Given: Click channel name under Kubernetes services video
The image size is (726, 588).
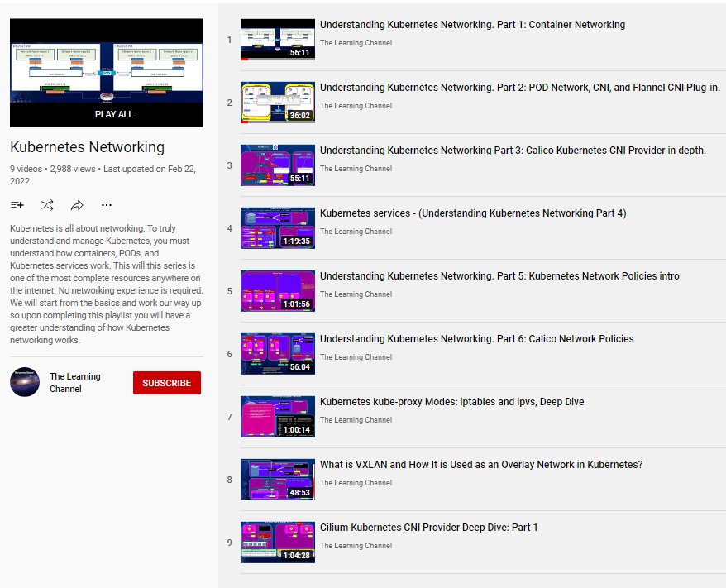Looking at the screenshot, I should [356, 232].
